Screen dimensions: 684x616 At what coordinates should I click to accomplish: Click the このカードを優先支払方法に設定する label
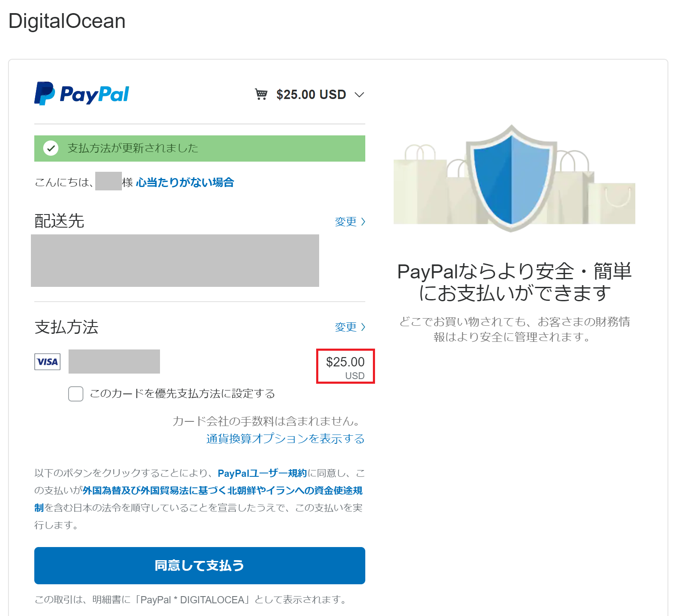[x=182, y=394]
